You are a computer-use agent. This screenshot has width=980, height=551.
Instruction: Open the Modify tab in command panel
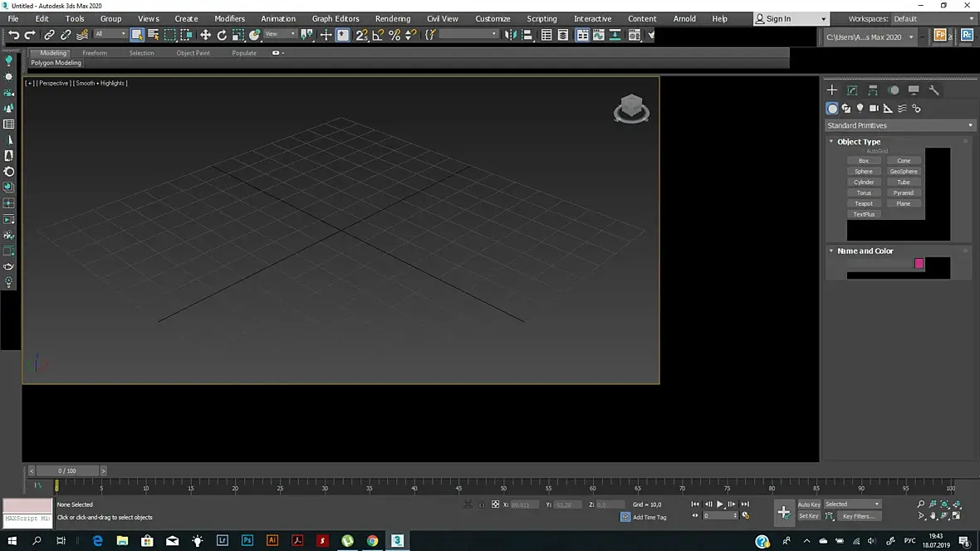[852, 90]
